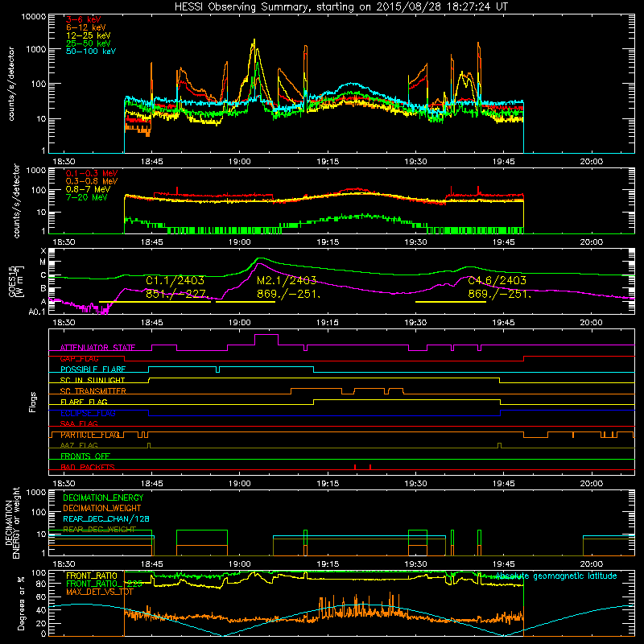
Task: Click the REAR_DEC_CHAN/128 legend label
Action: (x=106, y=519)
